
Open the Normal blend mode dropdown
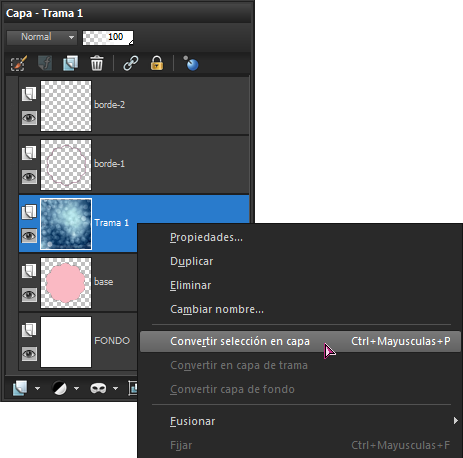click(x=42, y=37)
